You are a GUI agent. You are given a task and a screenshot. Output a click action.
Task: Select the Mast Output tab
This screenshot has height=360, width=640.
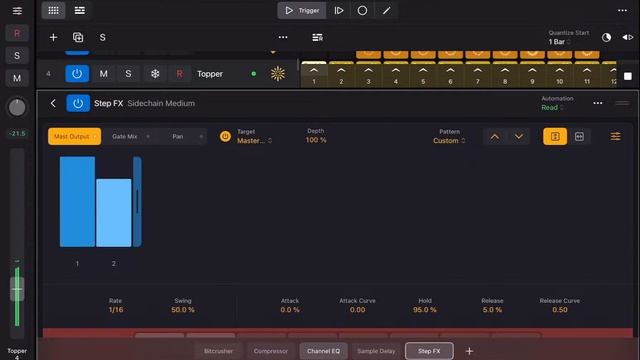pyautogui.click(x=74, y=136)
